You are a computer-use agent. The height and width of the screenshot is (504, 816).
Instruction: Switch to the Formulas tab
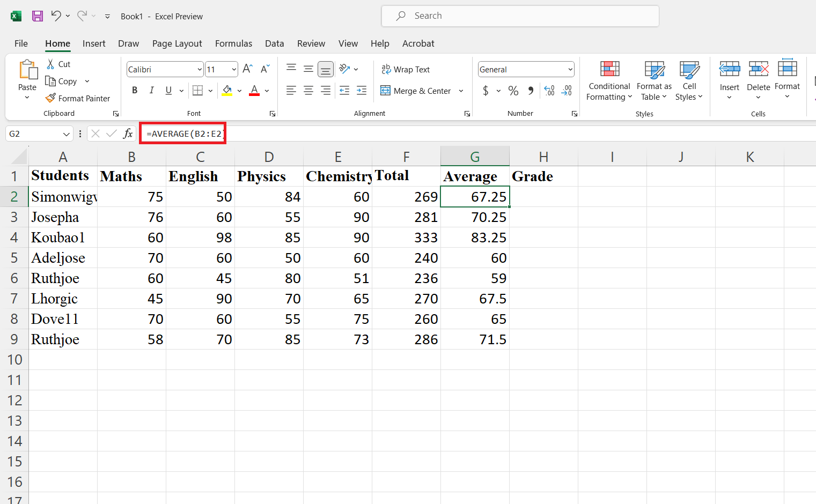233,43
